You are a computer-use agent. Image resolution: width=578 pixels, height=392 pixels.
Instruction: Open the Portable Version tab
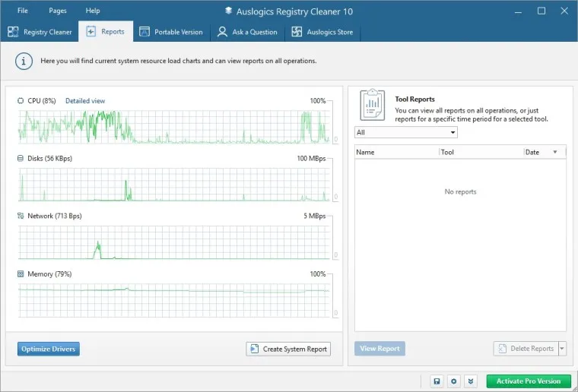[x=171, y=32]
